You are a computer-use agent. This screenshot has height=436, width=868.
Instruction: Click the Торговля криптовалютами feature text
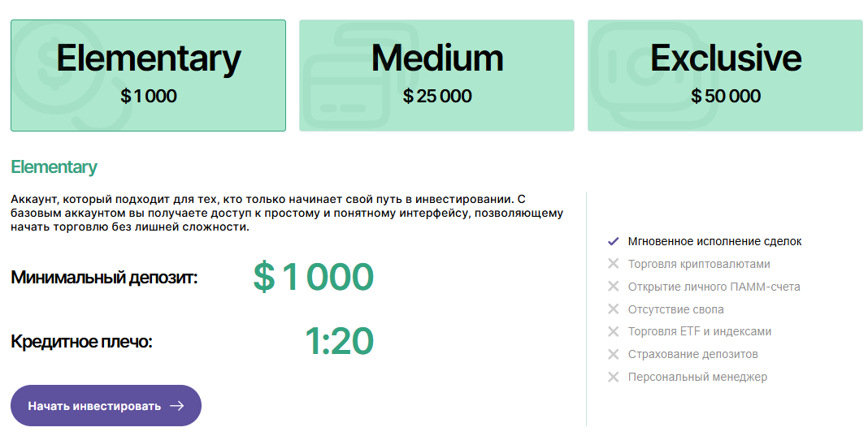(x=699, y=264)
